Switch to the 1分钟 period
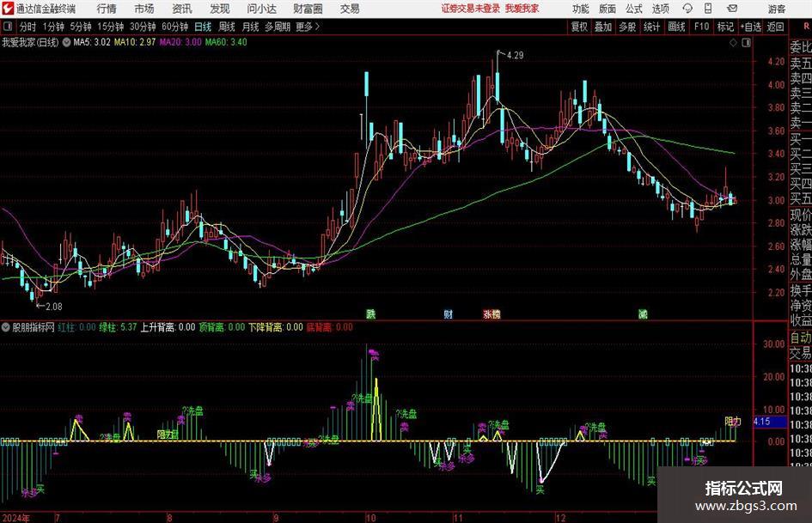Image resolution: width=812 pixels, height=523 pixels. coord(53,27)
